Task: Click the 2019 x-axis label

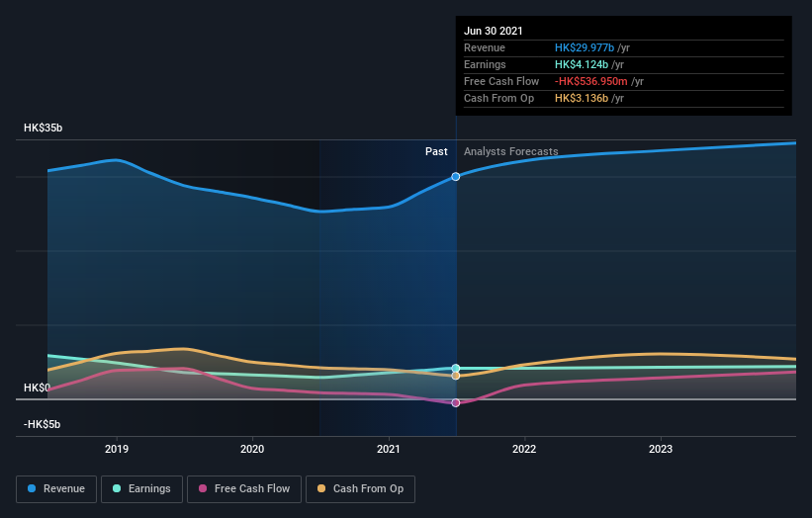Action: 117,449
